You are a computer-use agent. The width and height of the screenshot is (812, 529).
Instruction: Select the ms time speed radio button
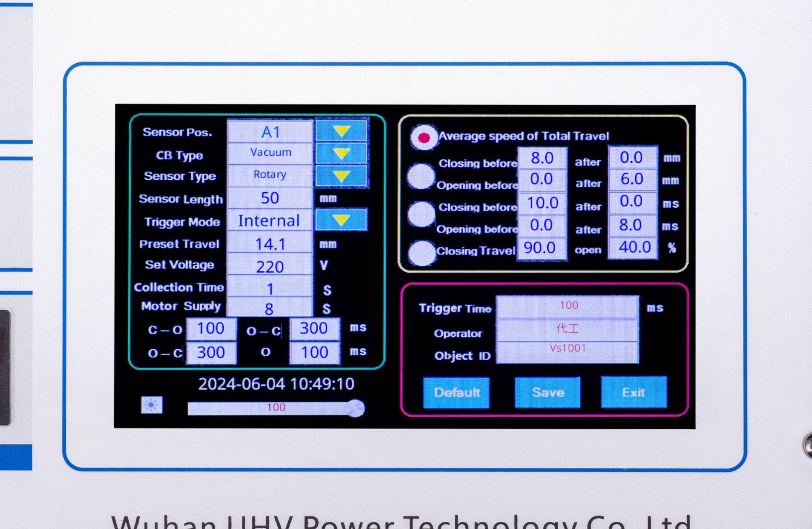click(x=421, y=214)
